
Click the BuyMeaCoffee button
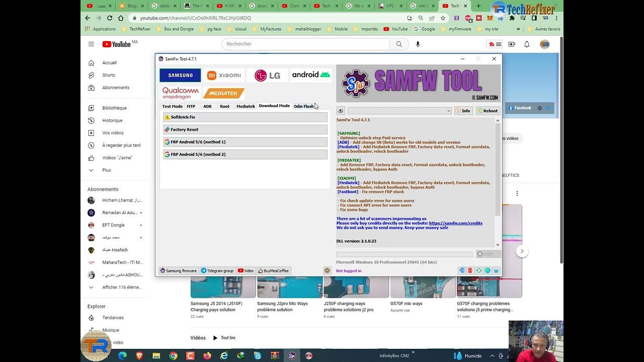(274, 270)
